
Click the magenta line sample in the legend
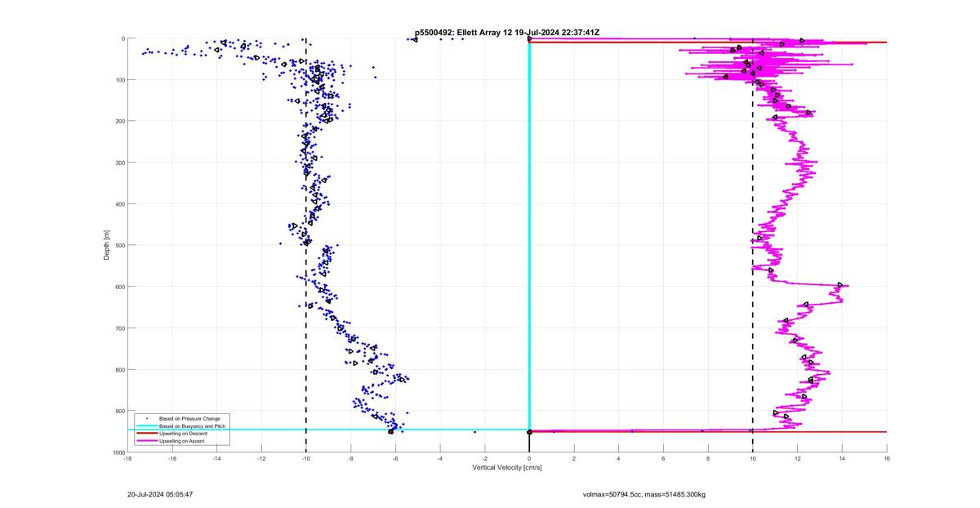click(x=146, y=440)
